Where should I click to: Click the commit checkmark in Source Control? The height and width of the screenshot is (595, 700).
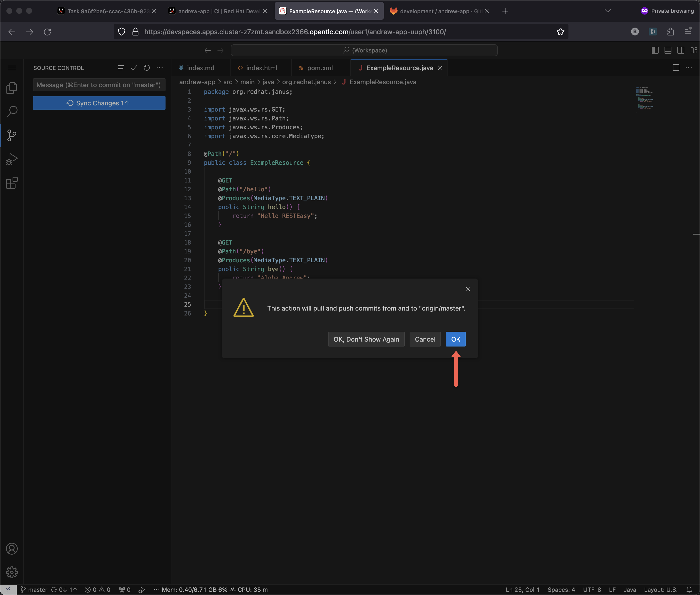click(x=134, y=68)
